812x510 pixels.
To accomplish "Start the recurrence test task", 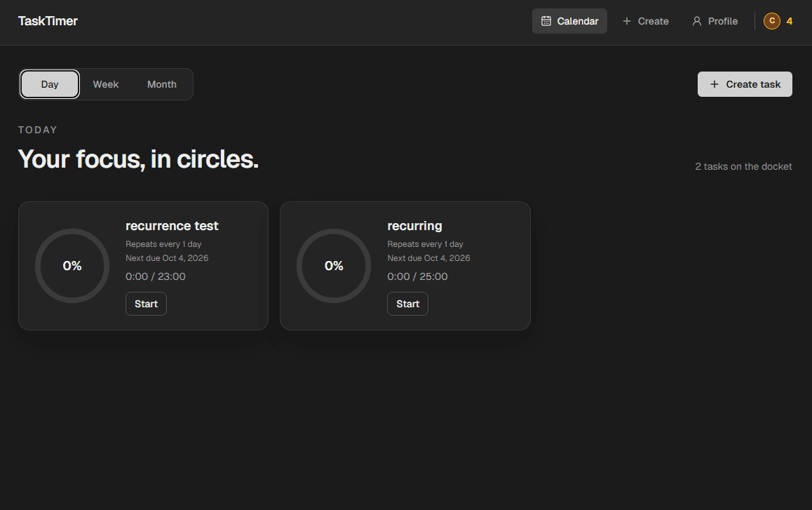I will pyautogui.click(x=146, y=304).
